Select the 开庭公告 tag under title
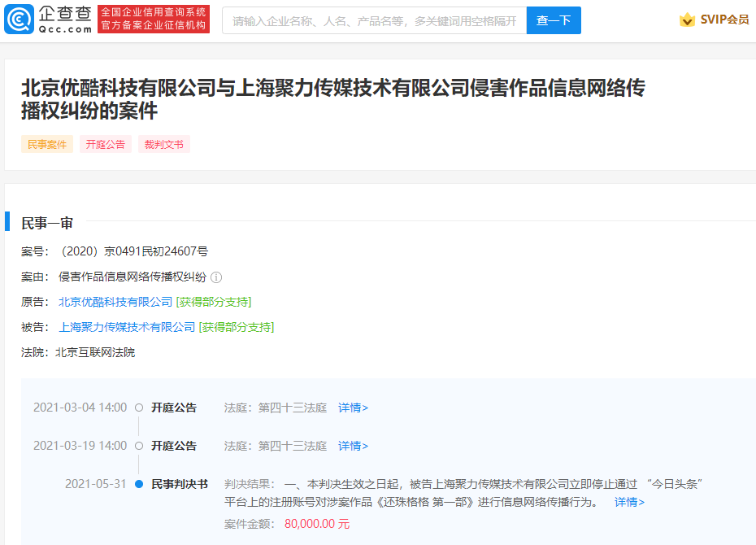Screen dimensions: 756x545 105,144
